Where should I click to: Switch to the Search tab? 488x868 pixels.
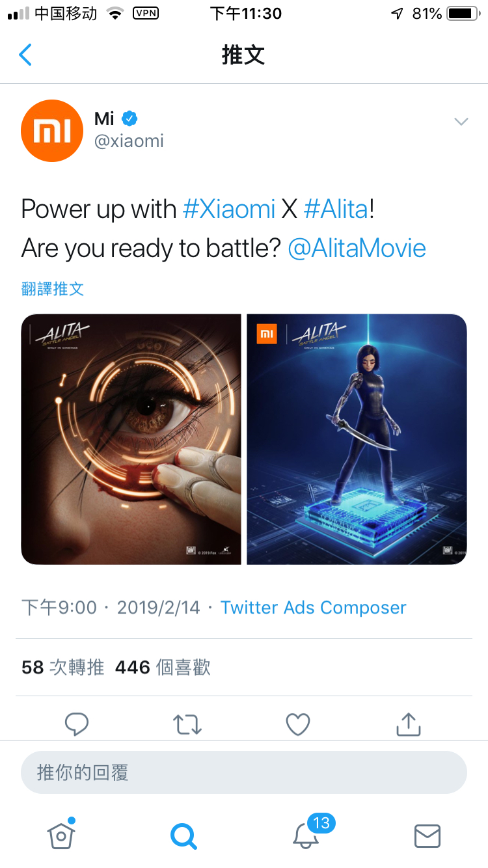coord(183,835)
